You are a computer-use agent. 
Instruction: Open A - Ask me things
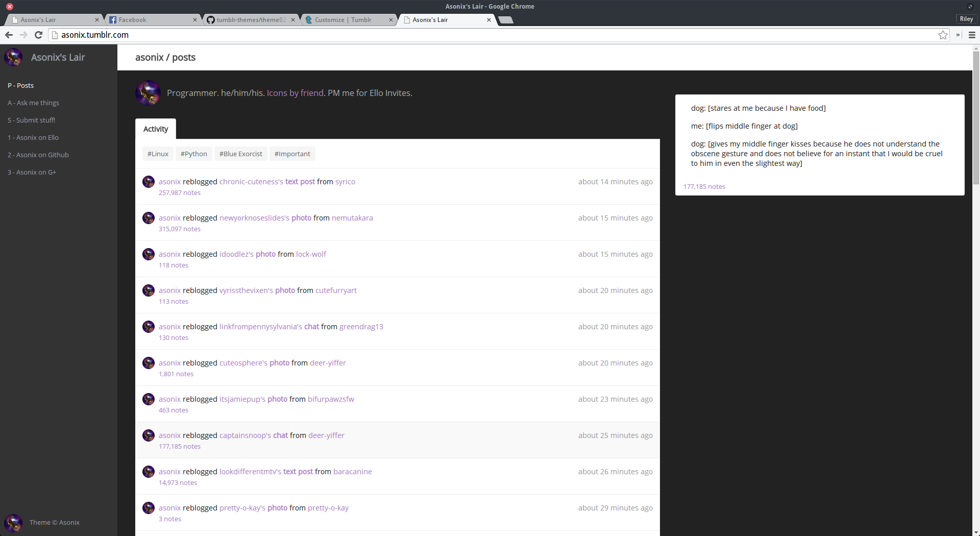coord(33,103)
